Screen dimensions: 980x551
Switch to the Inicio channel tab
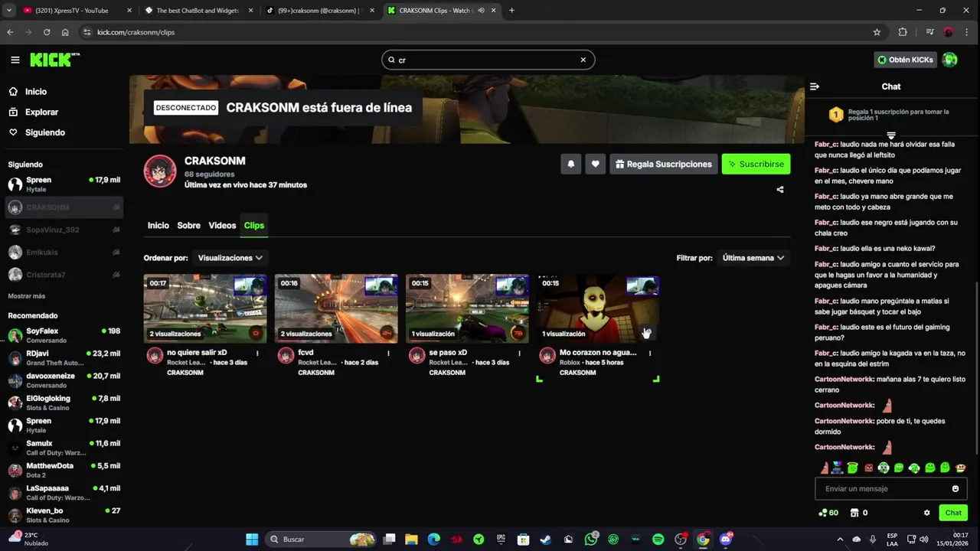[158, 225]
